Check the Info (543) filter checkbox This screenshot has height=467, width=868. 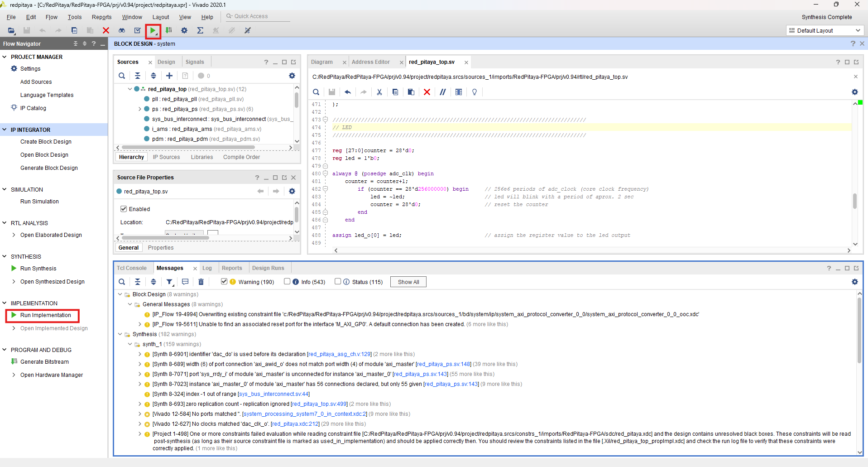pos(287,281)
